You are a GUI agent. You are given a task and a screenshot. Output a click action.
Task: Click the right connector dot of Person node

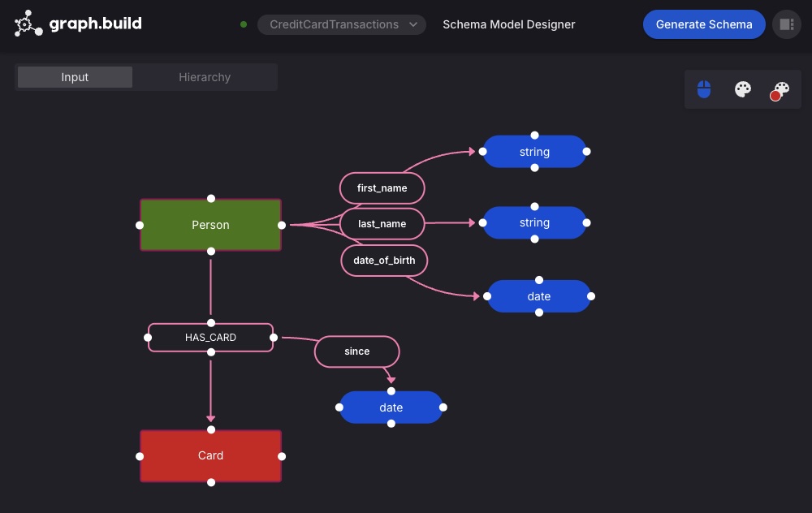282,225
